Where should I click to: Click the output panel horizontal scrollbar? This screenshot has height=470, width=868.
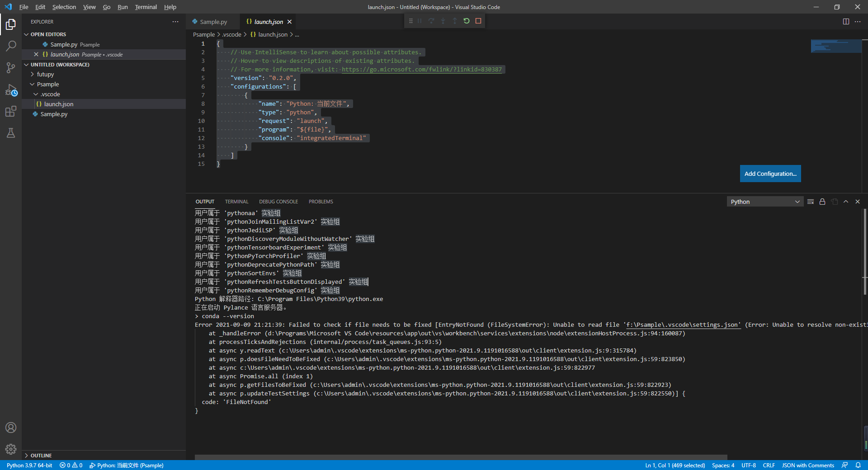click(x=460, y=457)
